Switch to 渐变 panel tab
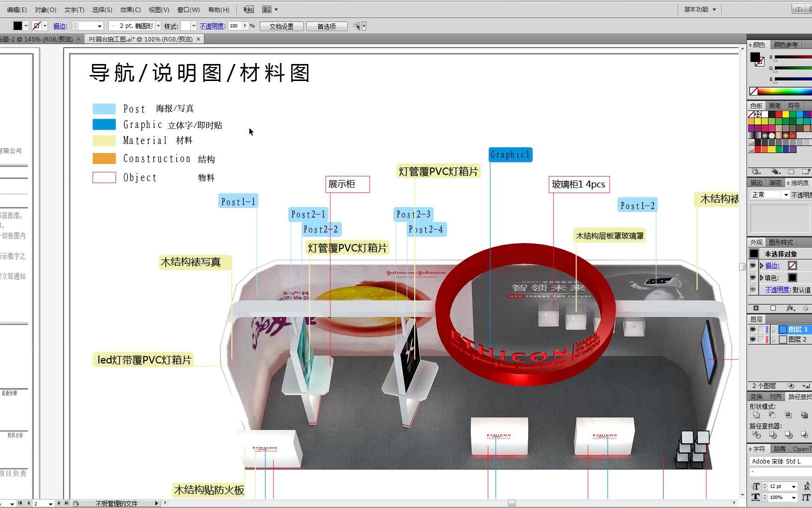Screen dimensions: 812x508 775,183
